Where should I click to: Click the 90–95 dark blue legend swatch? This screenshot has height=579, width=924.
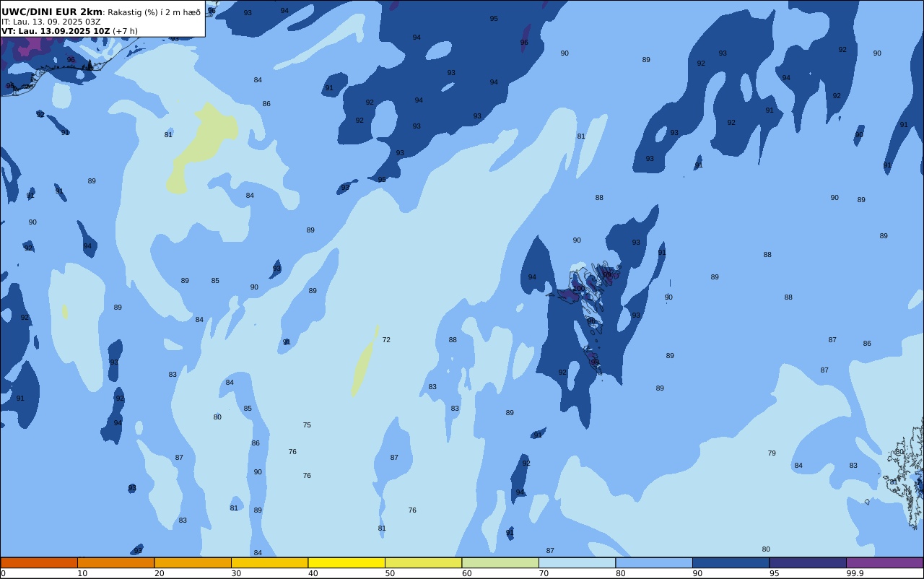pos(731,562)
